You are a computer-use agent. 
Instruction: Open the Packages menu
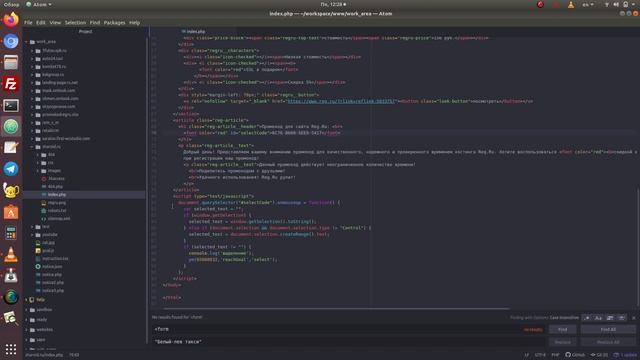[x=114, y=22]
